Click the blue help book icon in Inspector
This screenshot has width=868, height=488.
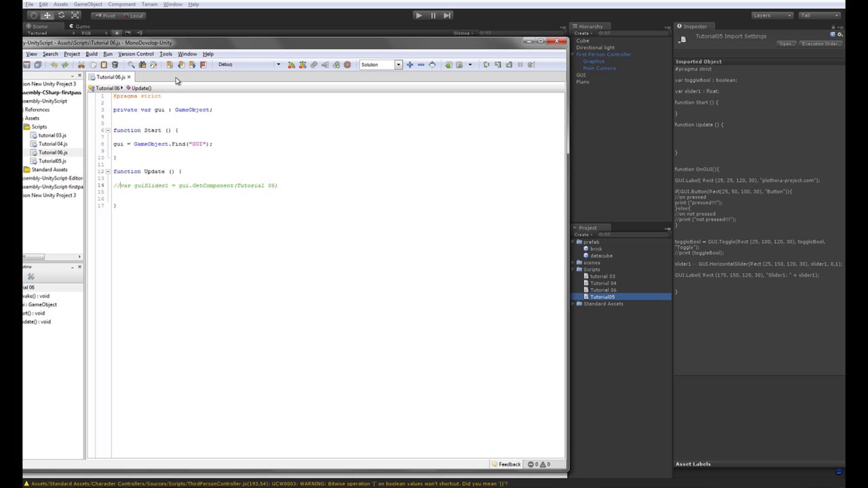pyautogui.click(x=833, y=34)
